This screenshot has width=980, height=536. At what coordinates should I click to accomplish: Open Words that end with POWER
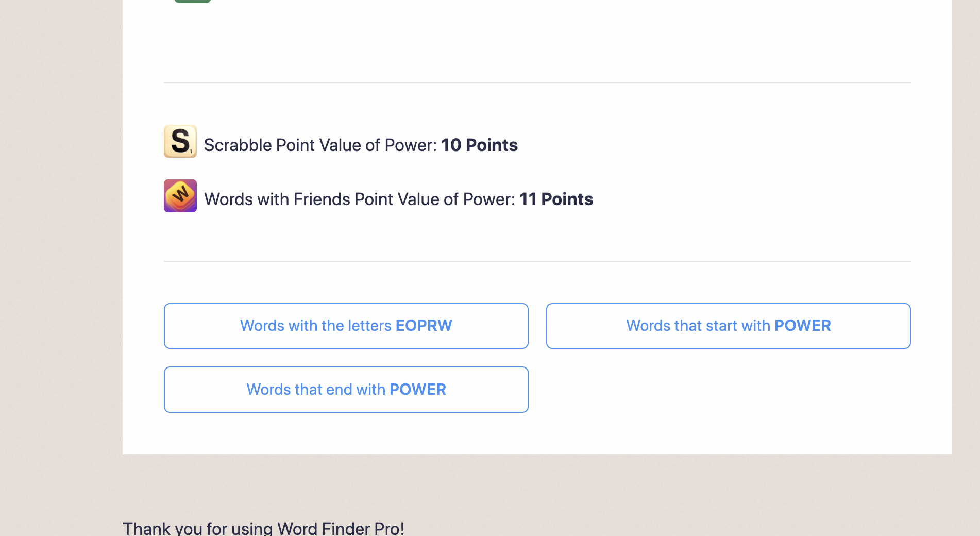(346, 390)
